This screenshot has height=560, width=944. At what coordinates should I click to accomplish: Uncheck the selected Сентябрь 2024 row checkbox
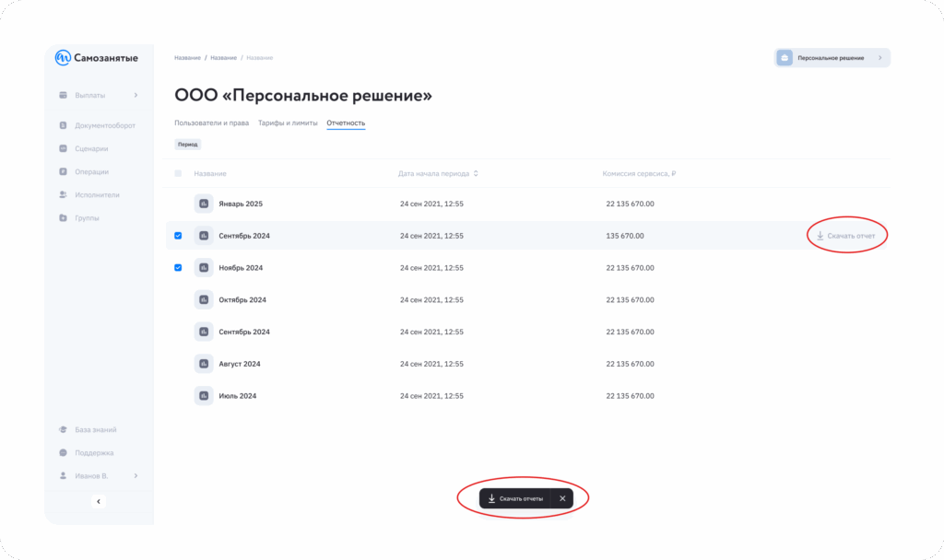[x=178, y=236]
